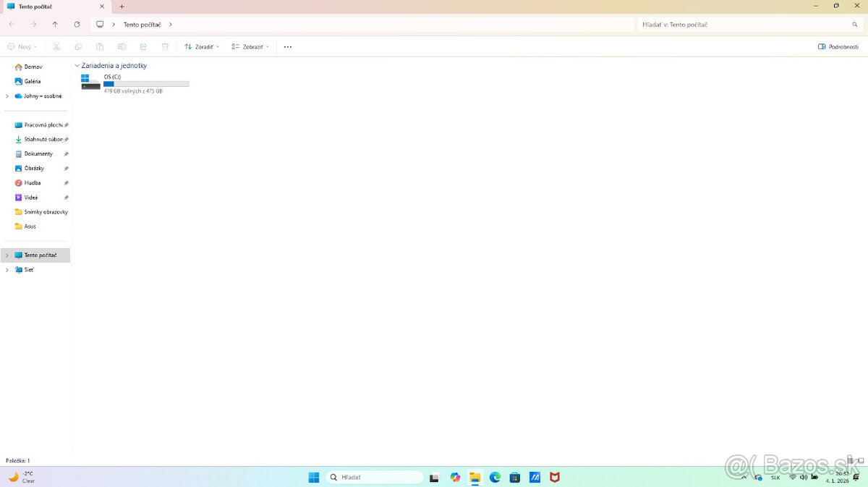868x487 pixels.
Task: Click the Windows Start button
Action: [x=314, y=478]
